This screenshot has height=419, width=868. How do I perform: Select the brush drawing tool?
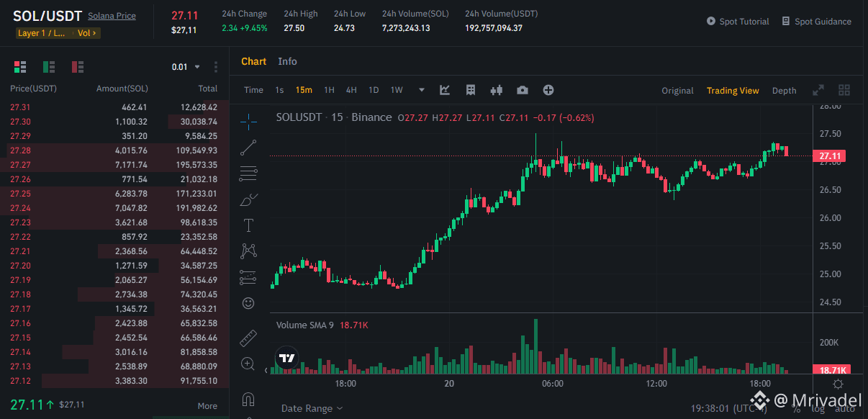248,199
